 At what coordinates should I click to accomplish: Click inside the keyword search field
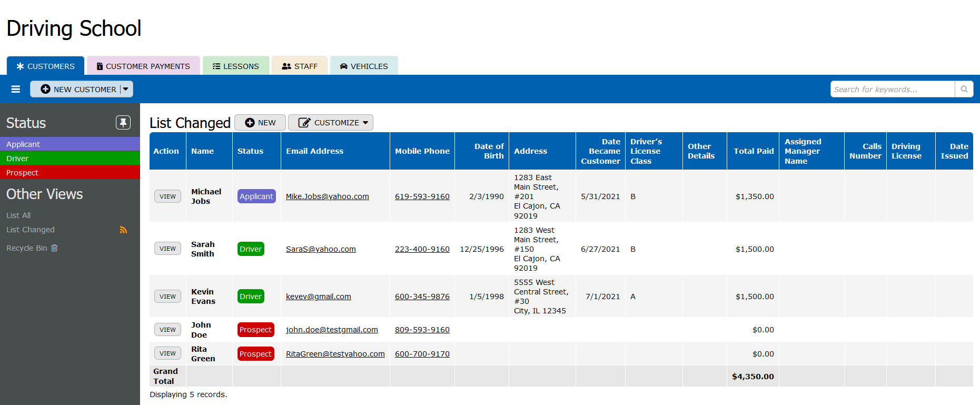pyautogui.click(x=892, y=90)
